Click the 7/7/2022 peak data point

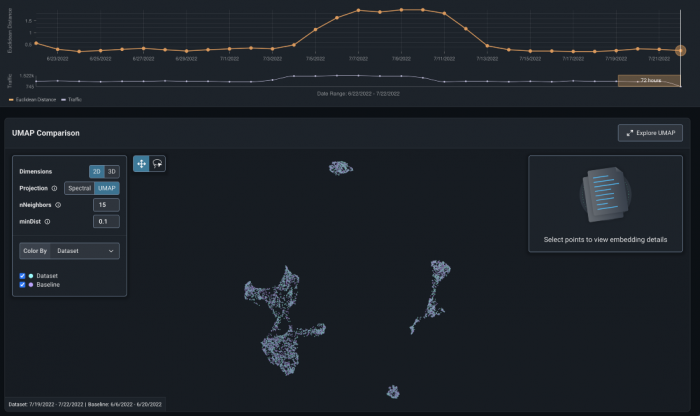coord(358,10)
